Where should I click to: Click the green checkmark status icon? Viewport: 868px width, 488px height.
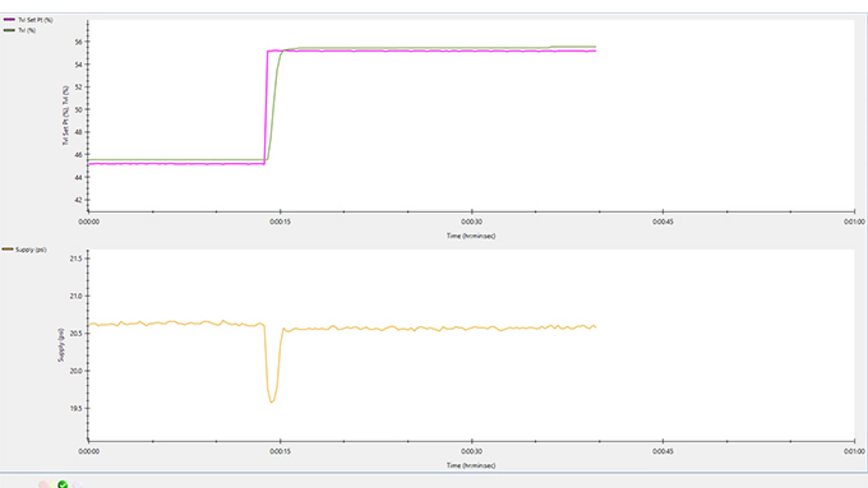(x=63, y=484)
